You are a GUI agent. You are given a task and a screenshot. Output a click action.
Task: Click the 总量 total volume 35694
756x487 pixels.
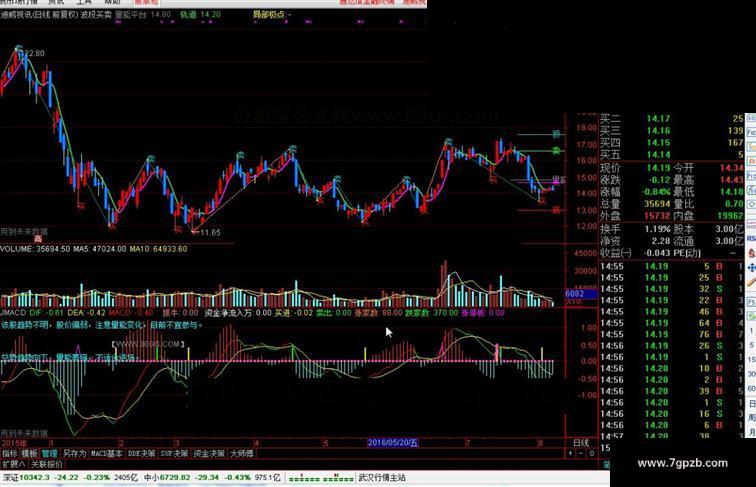point(657,204)
